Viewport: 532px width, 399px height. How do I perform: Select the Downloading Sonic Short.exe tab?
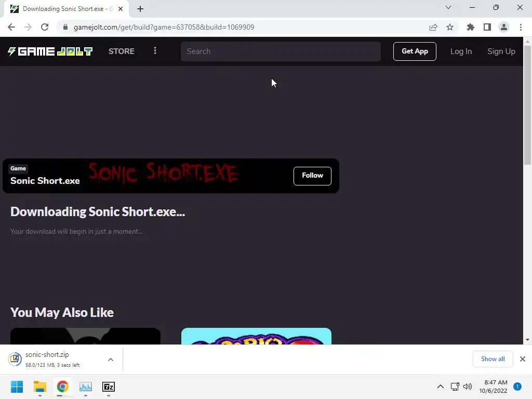pyautogui.click(x=66, y=9)
